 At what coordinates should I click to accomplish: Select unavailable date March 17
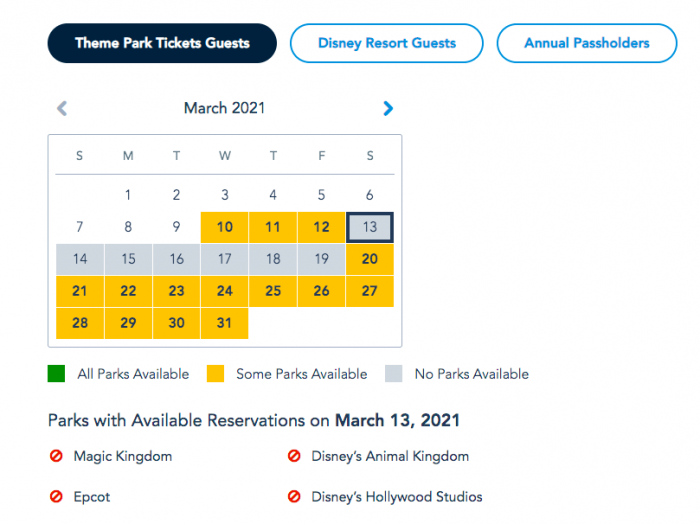[x=225, y=259]
